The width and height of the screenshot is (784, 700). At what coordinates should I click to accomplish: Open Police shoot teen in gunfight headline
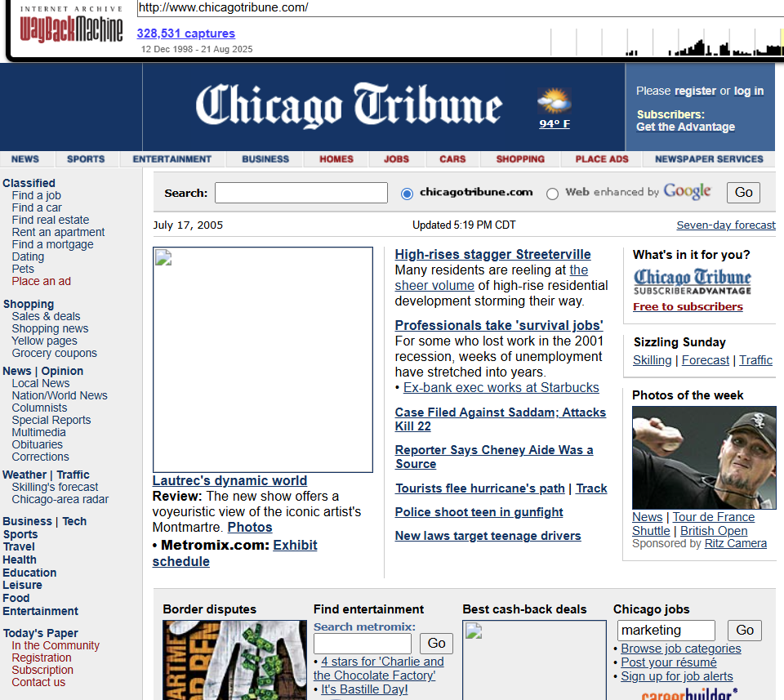tap(479, 512)
